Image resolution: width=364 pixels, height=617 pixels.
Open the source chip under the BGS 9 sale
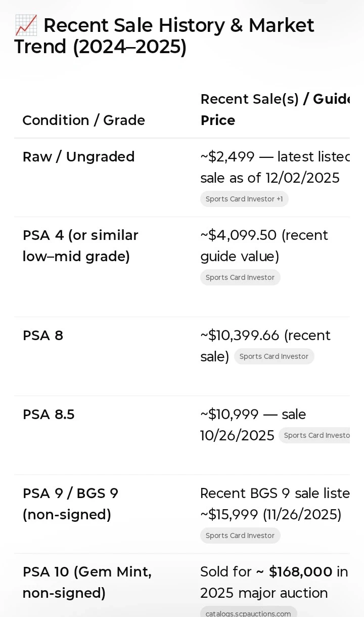240,536
